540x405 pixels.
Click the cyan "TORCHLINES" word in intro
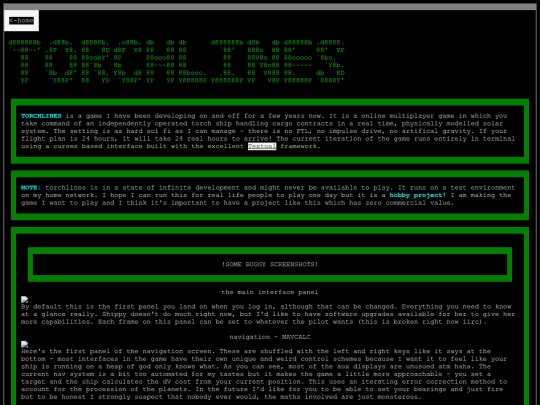coord(41,116)
